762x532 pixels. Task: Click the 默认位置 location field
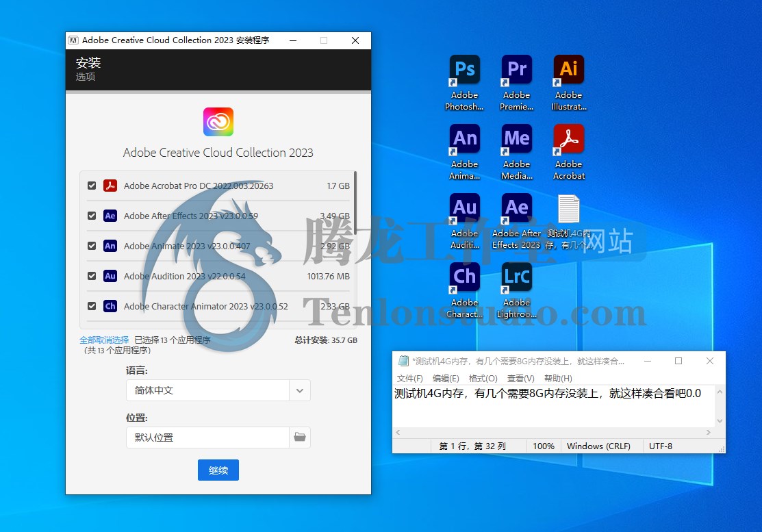point(208,438)
